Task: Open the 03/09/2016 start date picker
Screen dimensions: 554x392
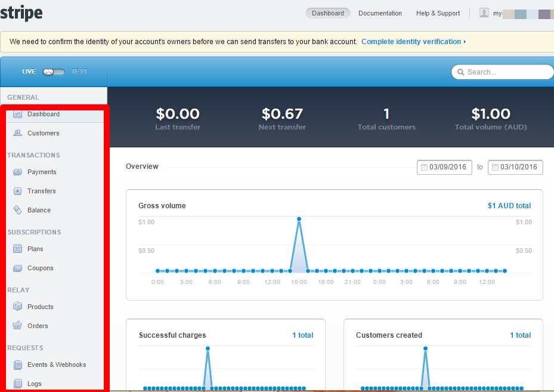Action: (x=444, y=167)
